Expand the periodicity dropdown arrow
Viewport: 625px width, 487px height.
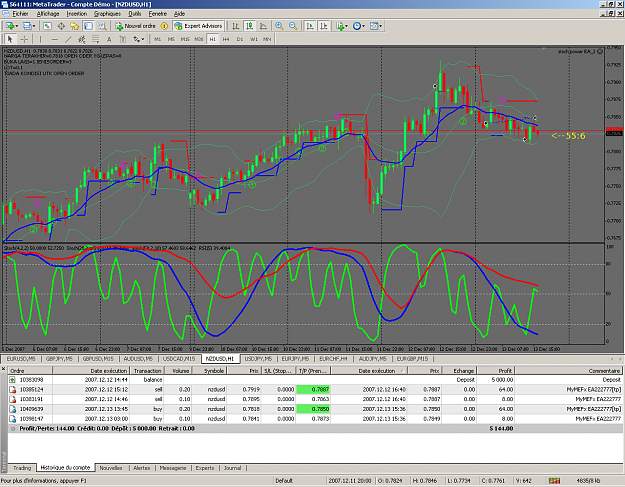coord(364,26)
